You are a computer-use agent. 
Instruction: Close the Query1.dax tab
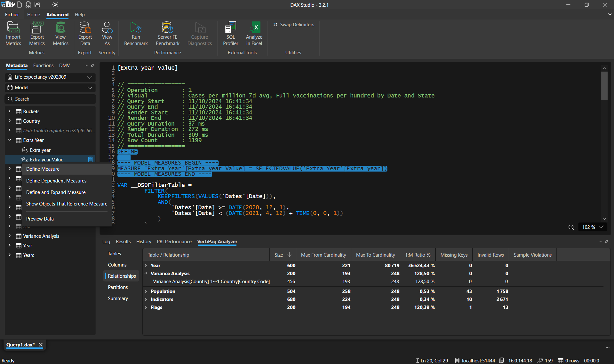(41, 345)
